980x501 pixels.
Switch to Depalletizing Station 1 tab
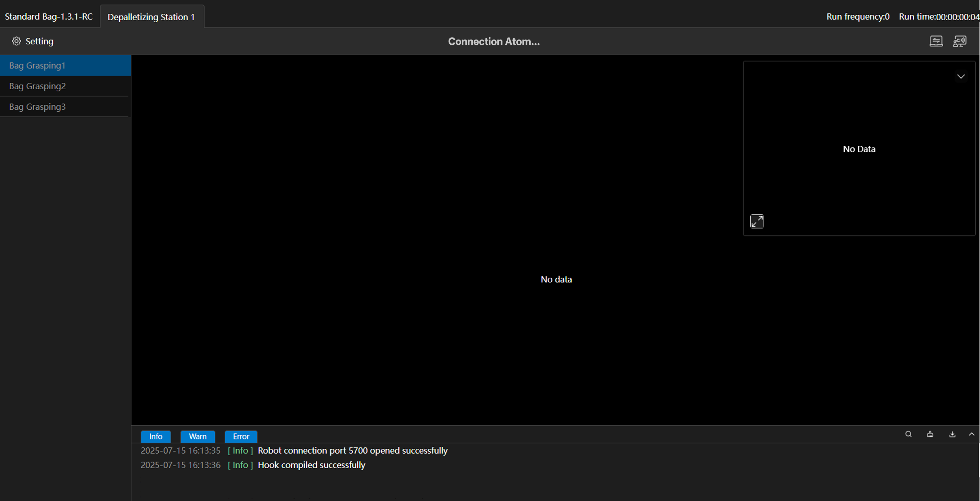point(151,17)
